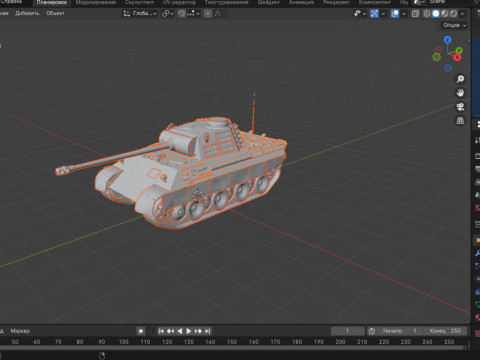This screenshot has width=480, height=360.
Task: Toggle viewport overlays button
Action: [395, 13]
